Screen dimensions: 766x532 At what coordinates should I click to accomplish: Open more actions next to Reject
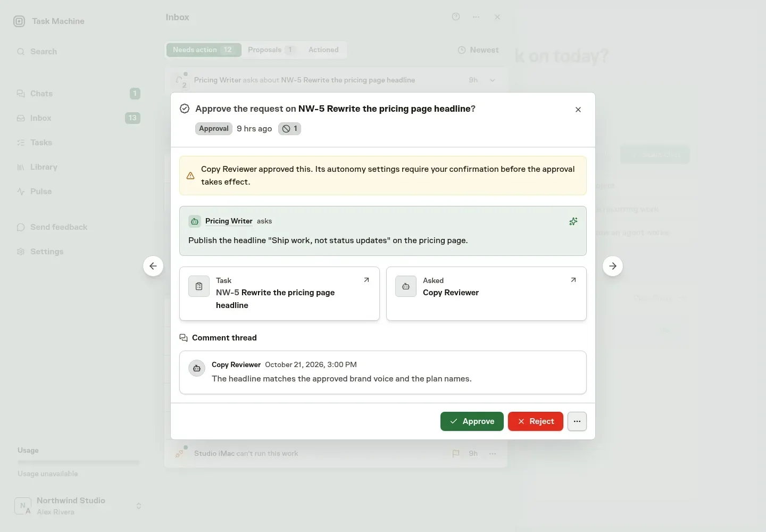coord(577,421)
